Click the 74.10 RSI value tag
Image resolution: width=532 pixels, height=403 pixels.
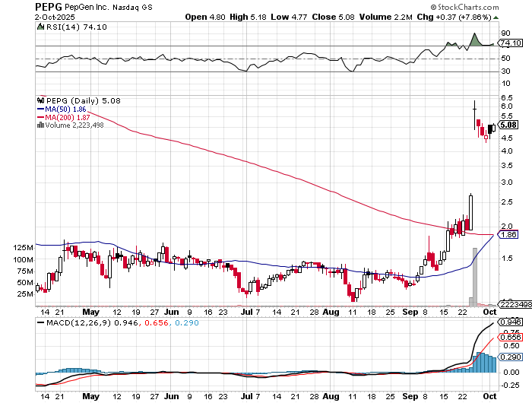511,43
